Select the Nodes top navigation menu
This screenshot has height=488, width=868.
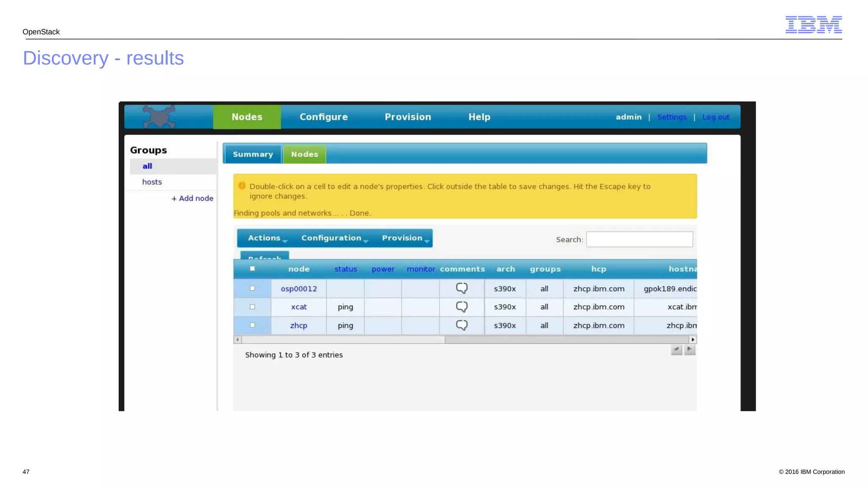click(x=247, y=117)
